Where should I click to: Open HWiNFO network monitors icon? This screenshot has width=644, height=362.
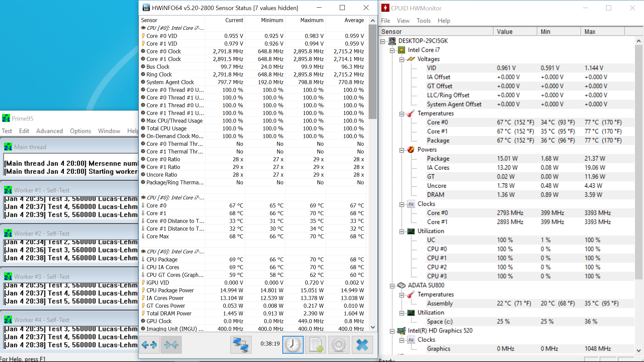click(x=241, y=345)
